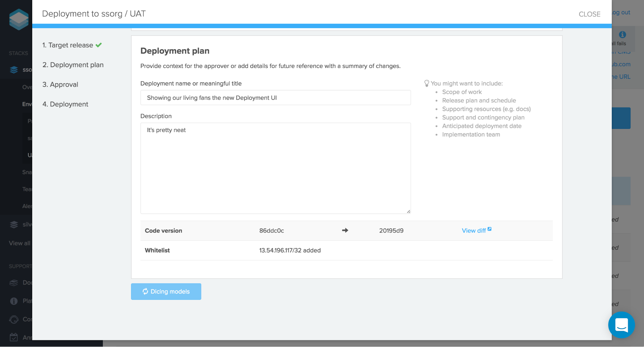Click the external-link icon beside View diff

click(x=489, y=228)
